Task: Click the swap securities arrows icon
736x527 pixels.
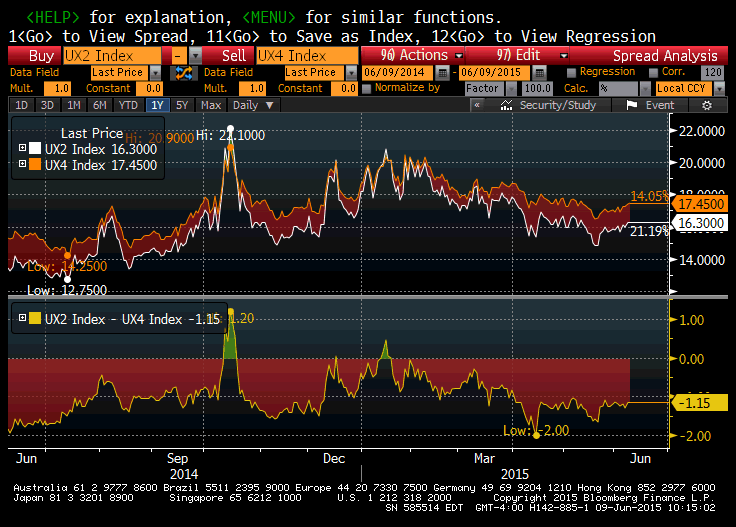Action: (183, 73)
